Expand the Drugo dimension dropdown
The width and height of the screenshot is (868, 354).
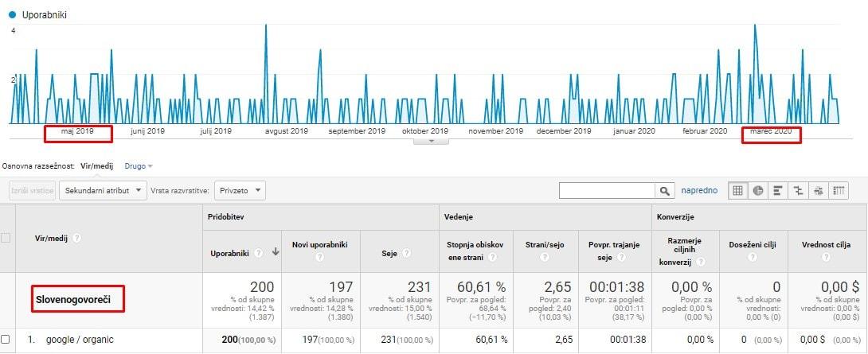point(139,166)
